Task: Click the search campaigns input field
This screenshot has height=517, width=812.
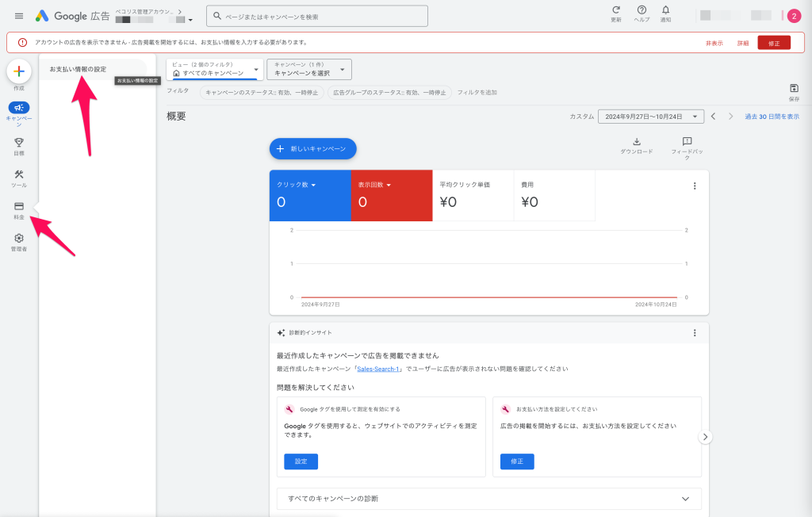Action: click(x=317, y=16)
